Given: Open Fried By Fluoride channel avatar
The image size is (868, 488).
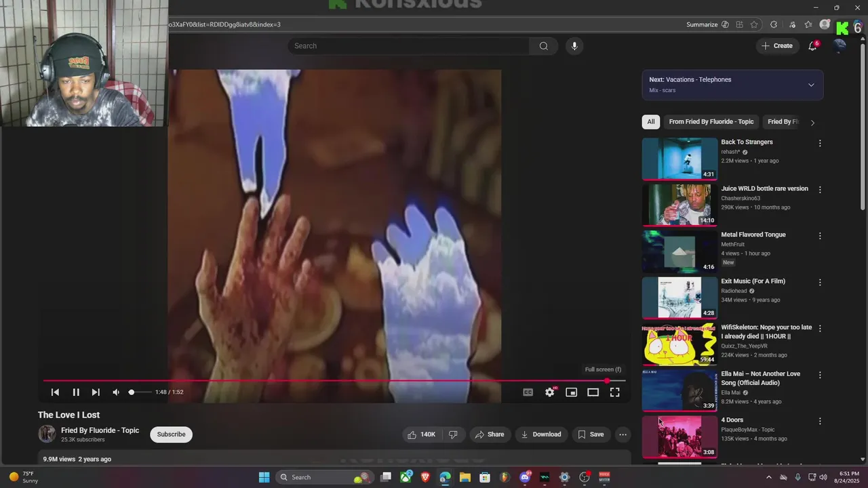Looking at the screenshot, I should (x=47, y=434).
